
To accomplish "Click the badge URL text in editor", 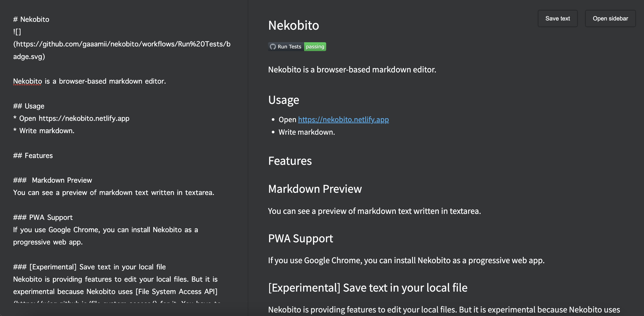I will (122, 44).
